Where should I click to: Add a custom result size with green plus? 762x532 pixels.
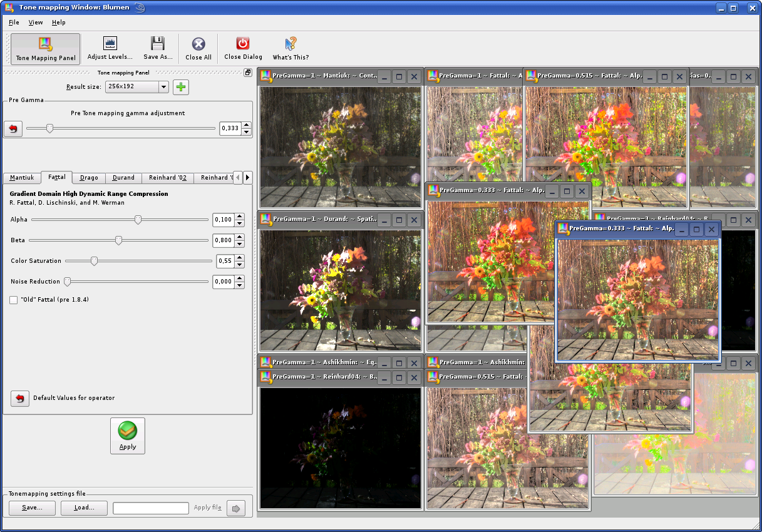(180, 87)
